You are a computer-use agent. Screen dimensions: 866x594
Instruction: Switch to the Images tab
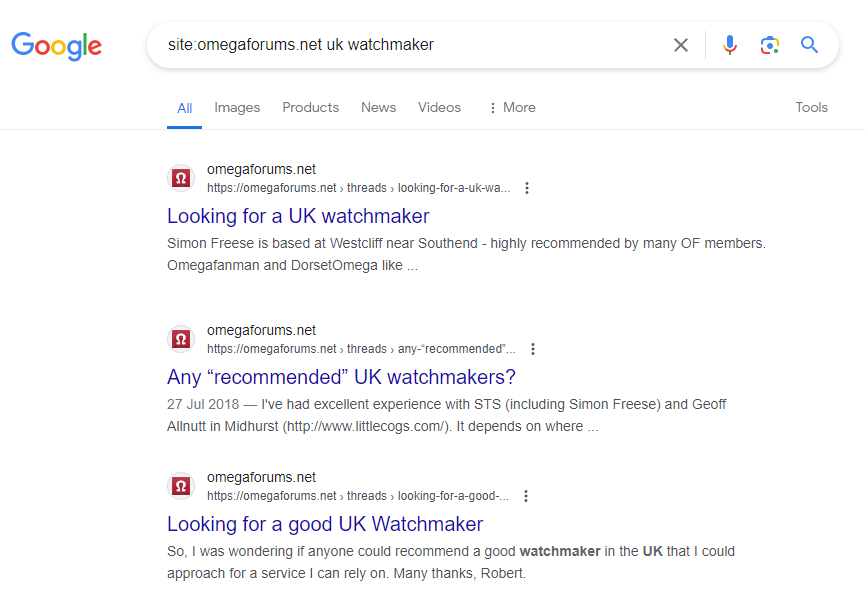click(x=237, y=108)
